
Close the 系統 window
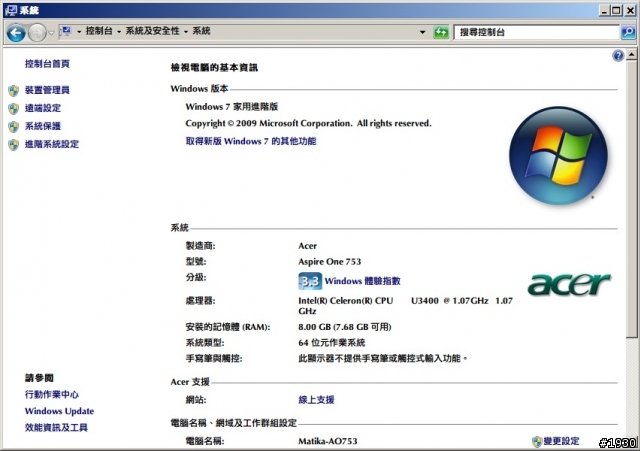[630, 10]
